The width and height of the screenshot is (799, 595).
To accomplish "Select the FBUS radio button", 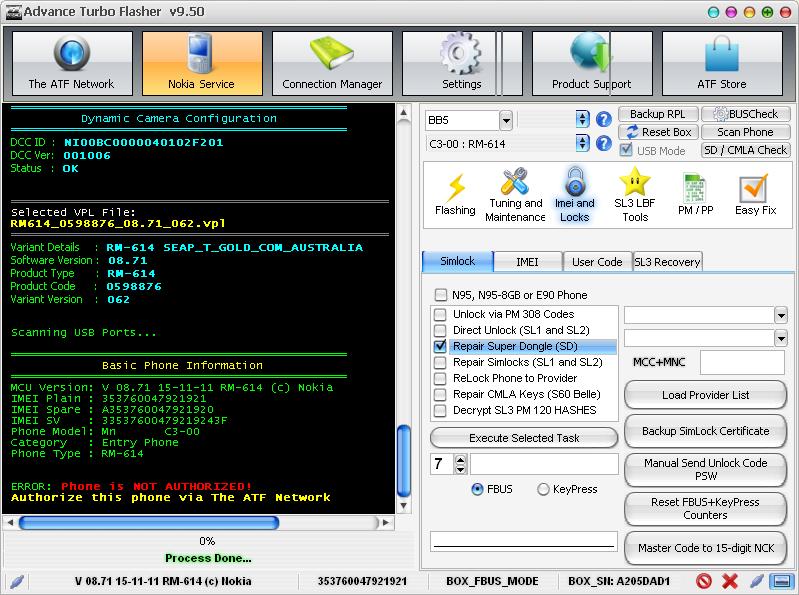I will 477,489.
